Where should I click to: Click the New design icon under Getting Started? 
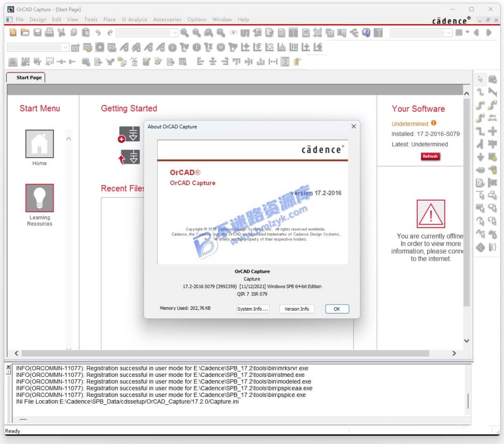(129, 134)
